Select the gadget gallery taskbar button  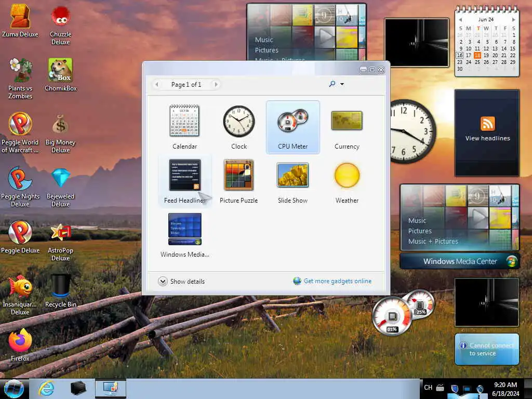pos(111,389)
